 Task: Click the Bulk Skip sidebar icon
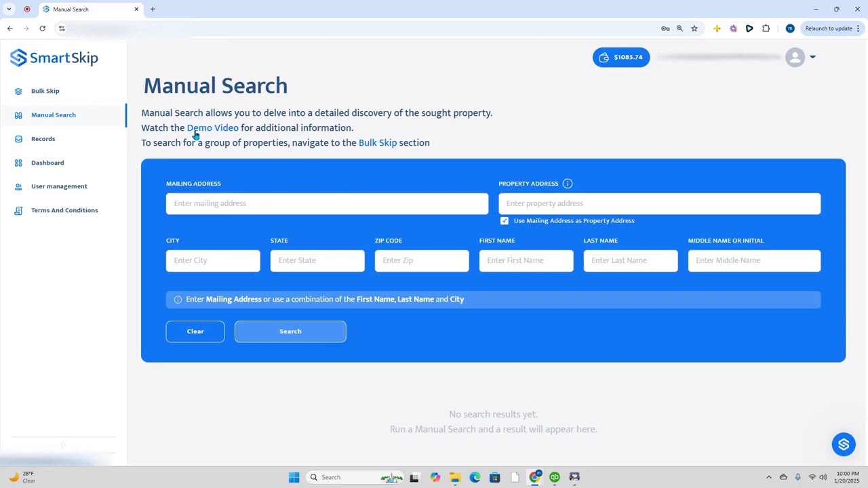(x=18, y=91)
